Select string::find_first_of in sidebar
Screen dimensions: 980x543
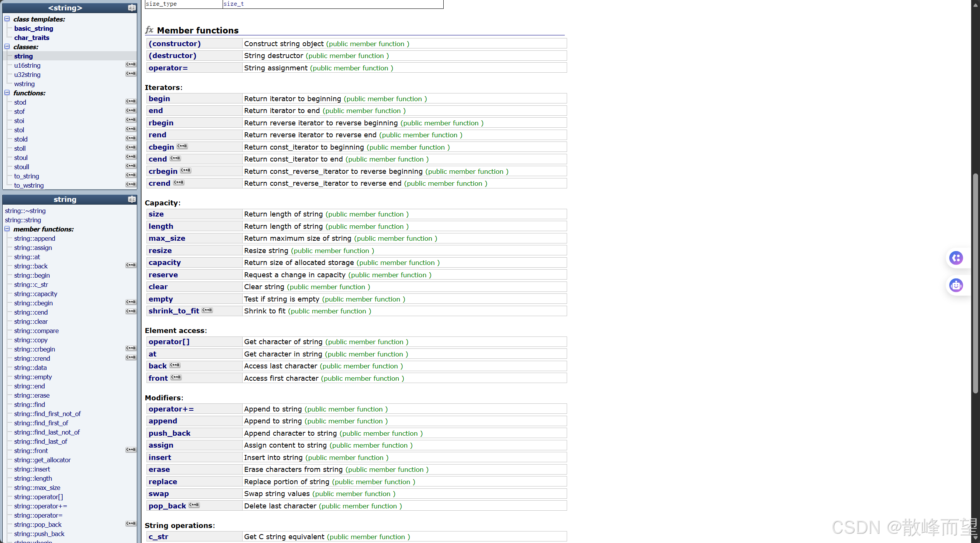pyautogui.click(x=41, y=423)
